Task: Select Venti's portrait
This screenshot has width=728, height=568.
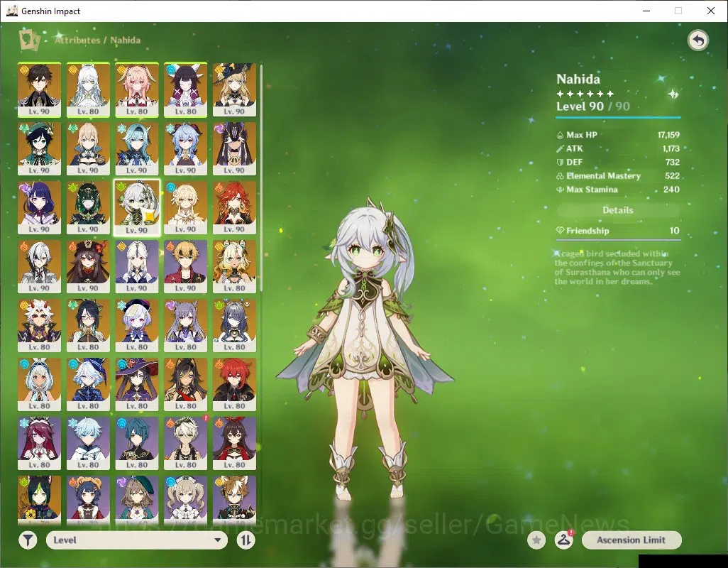Action: tap(40, 148)
